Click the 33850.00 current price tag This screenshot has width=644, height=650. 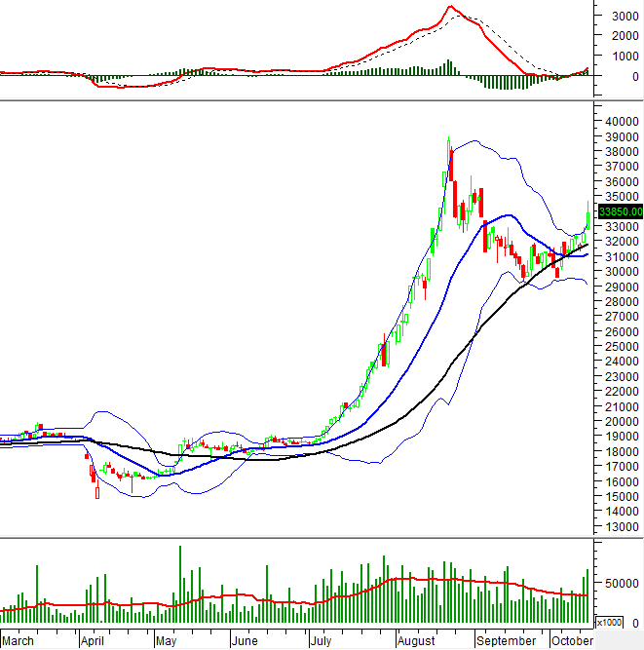point(621,211)
